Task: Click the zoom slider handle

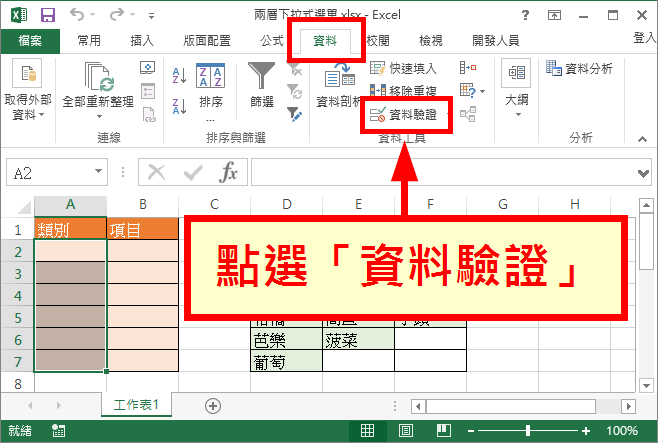Action: 528,430
